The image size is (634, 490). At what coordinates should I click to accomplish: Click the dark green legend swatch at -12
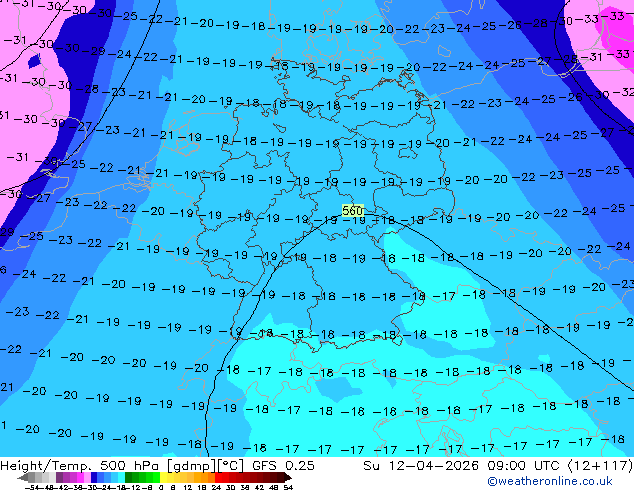pos(129,477)
